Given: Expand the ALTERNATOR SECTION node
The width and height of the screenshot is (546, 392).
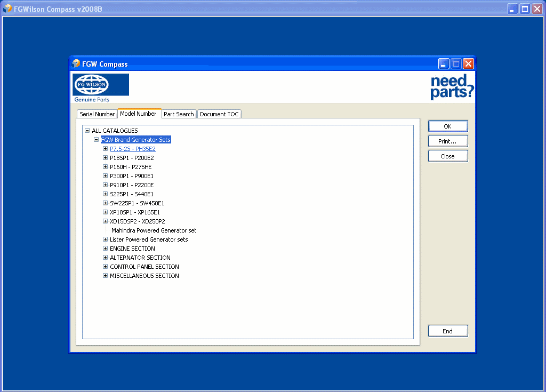Looking at the screenshot, I should (x=105, y=258).
